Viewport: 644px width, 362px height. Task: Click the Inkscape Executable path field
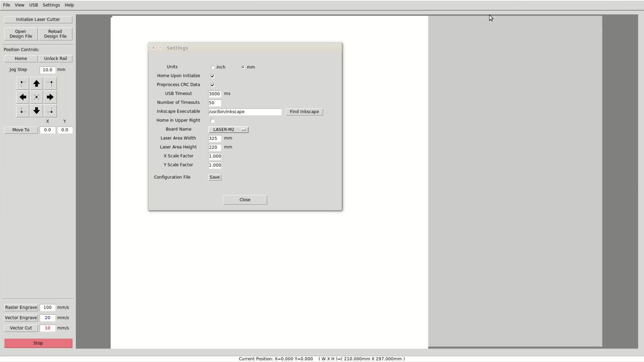click(x=245, y=112)
